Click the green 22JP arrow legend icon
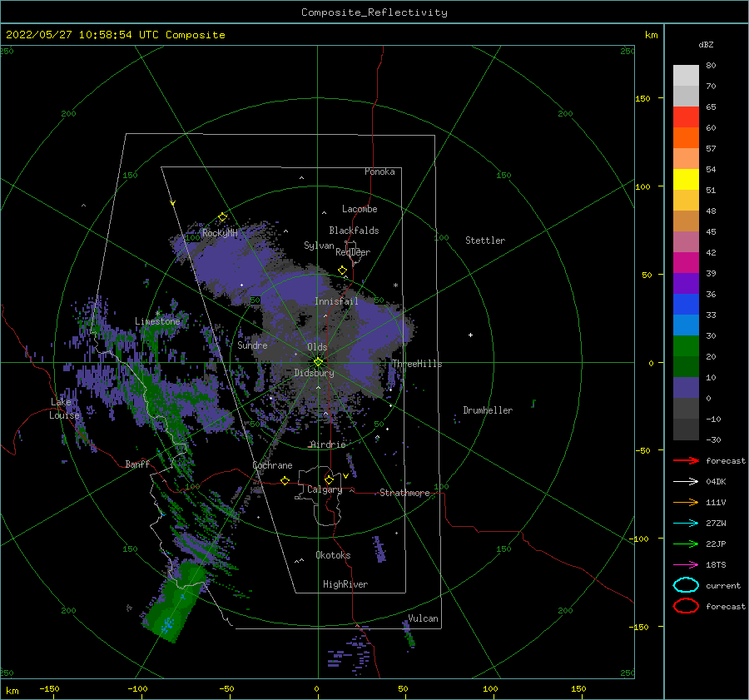Screen dimensions: 749x700 click(686, 544)
